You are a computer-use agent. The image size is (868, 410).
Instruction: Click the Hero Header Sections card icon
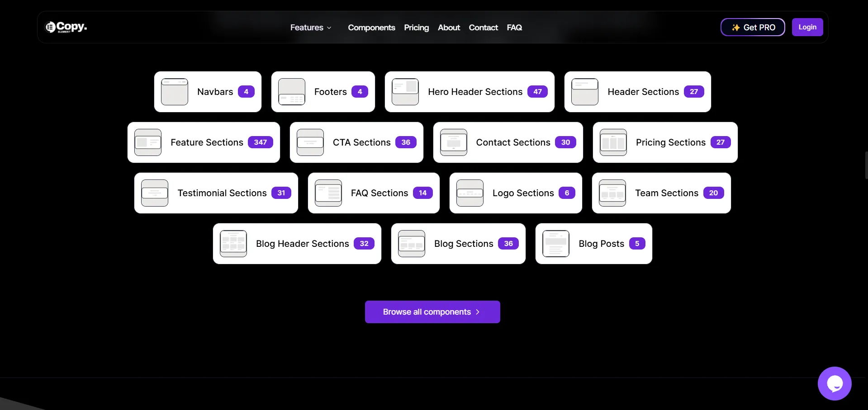pyautogui.click(x=405, y=91)
